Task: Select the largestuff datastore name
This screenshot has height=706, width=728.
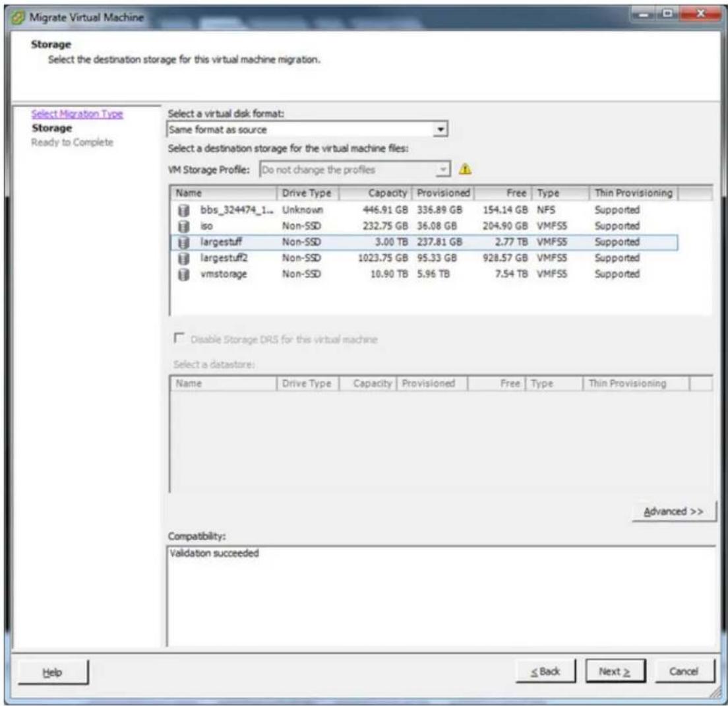Action: click(x=221, y=242)
